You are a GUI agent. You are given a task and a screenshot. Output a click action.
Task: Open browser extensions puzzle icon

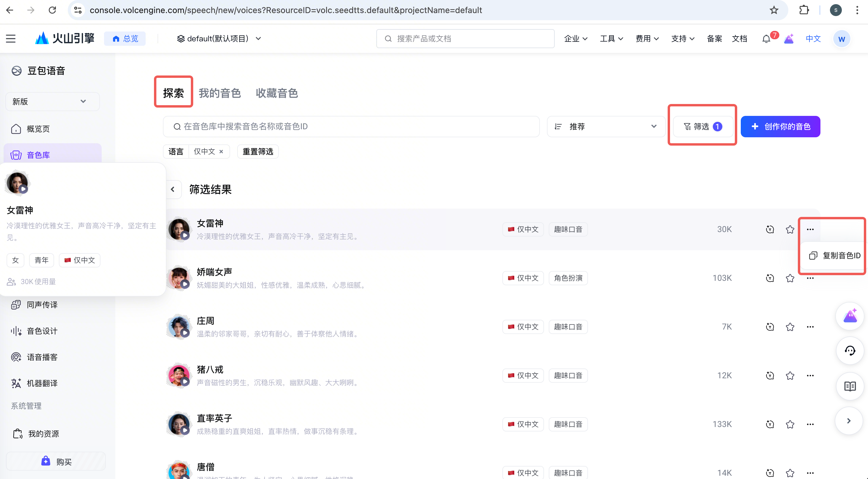click(804, 10)
